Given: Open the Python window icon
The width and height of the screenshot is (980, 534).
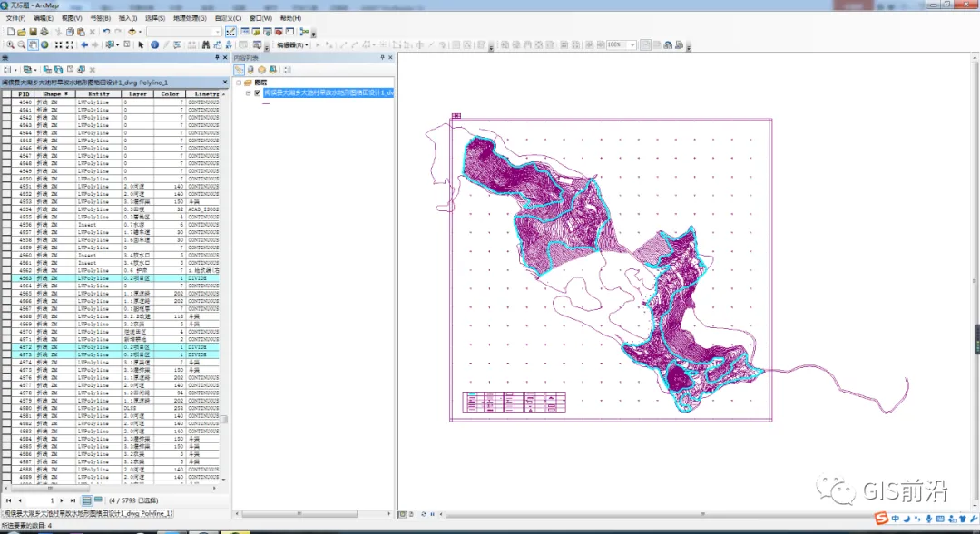Looking at the screenshot, I should coord(290,31).
